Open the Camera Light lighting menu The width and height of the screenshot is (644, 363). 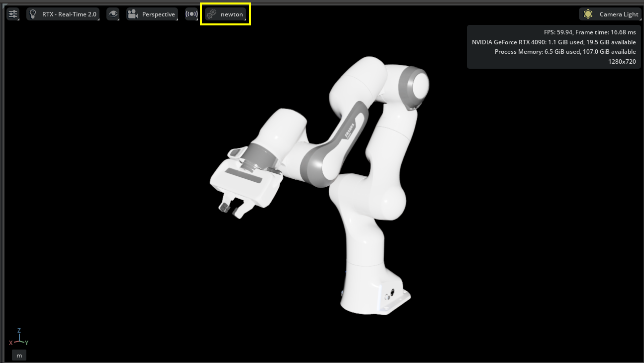click(619, 14)
